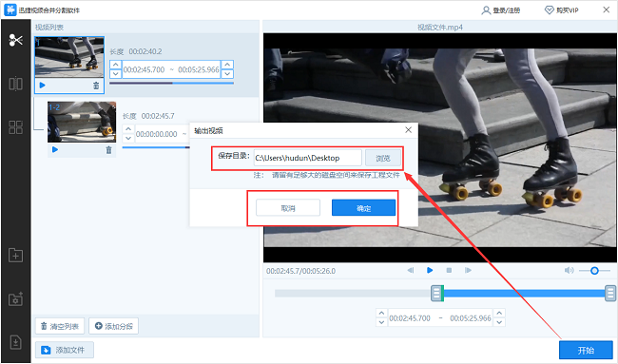This screenshot has height=364, width=618.
Task: Play the video in preview player
Action: coord(430,270)
